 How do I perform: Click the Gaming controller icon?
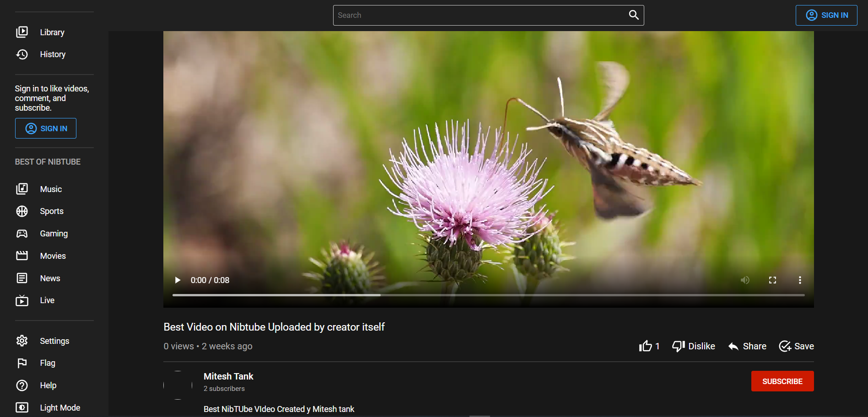[x=22, y=234]
